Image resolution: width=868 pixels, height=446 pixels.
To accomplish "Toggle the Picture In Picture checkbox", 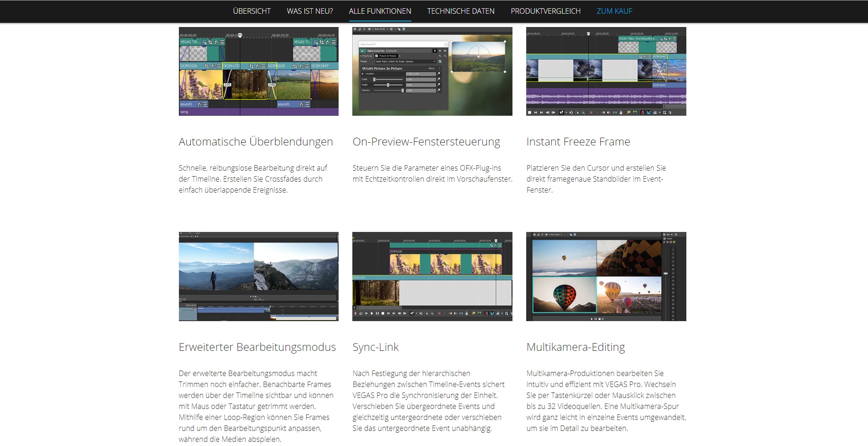I will coord(377,56).
